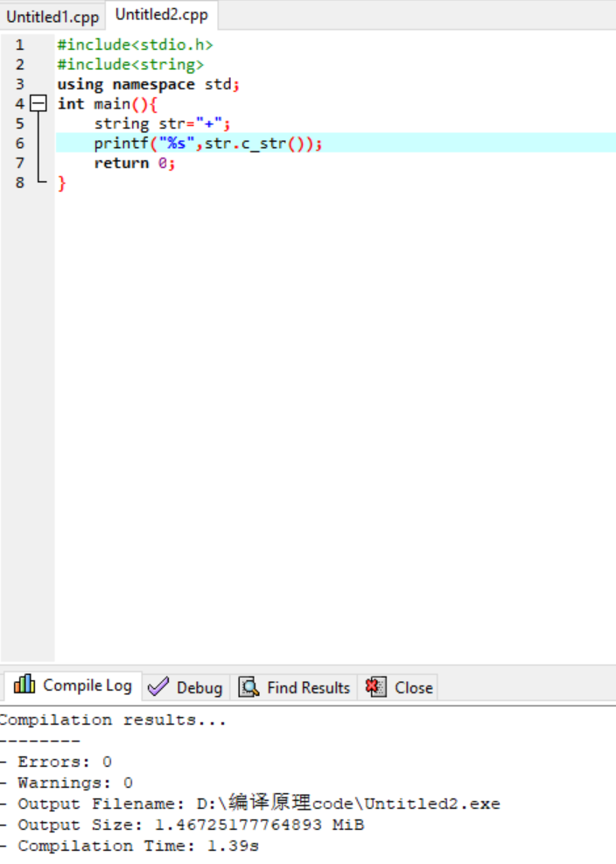Select the Untitled2.cpp tab
The height and width of the screenshot is (864, 616).
tap(162, 15)
